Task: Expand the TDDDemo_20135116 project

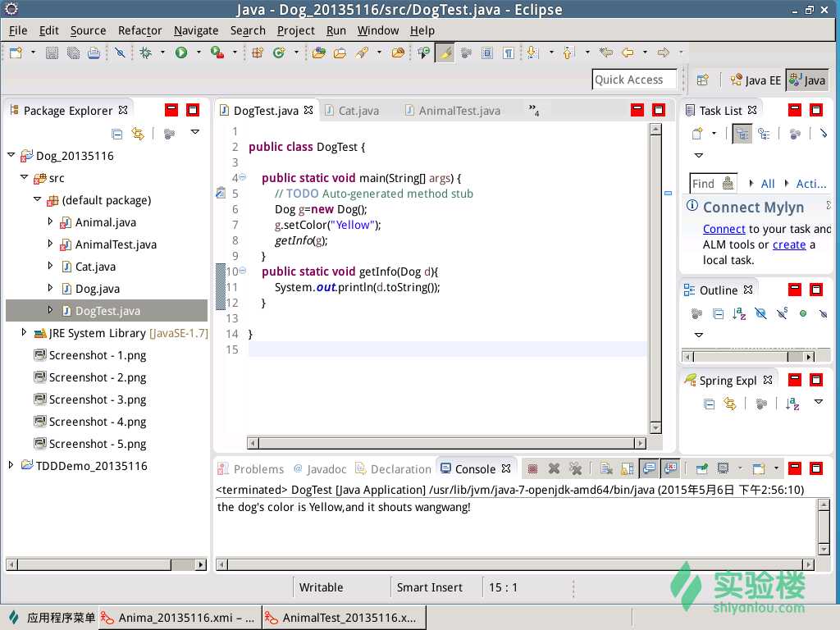Action: coord(11,464)
